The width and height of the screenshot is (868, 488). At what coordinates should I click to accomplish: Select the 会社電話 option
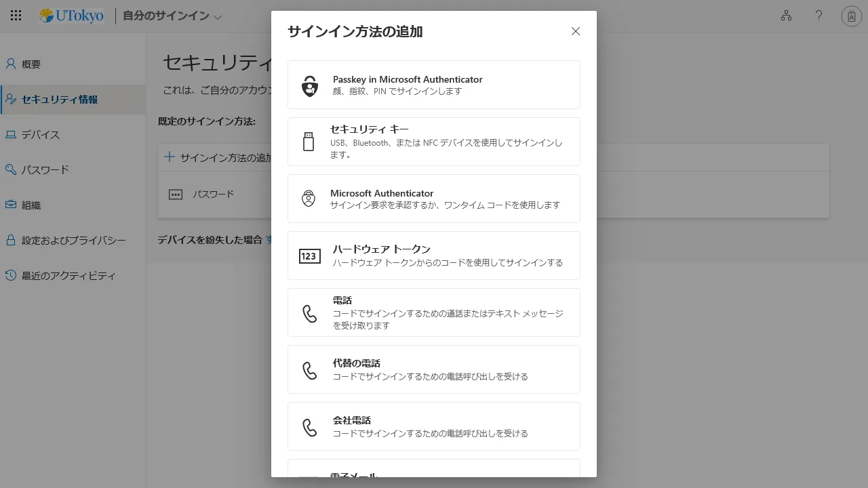[x=434, y=426]
